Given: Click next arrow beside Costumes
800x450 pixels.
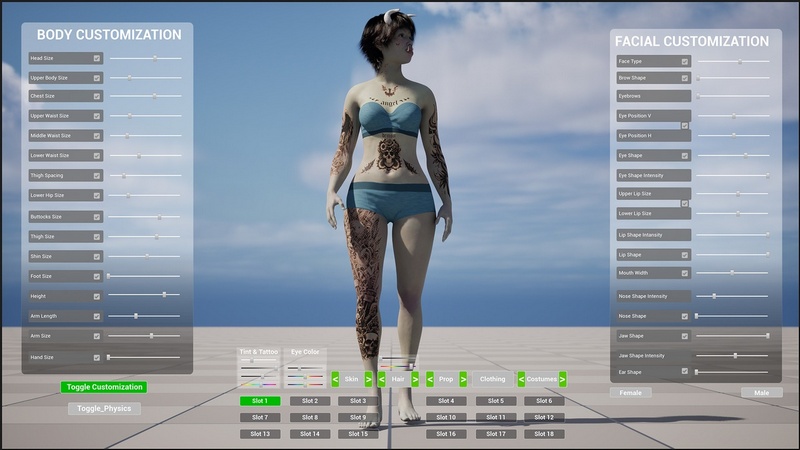Looking at the screenshot, I should coord(563,379).
